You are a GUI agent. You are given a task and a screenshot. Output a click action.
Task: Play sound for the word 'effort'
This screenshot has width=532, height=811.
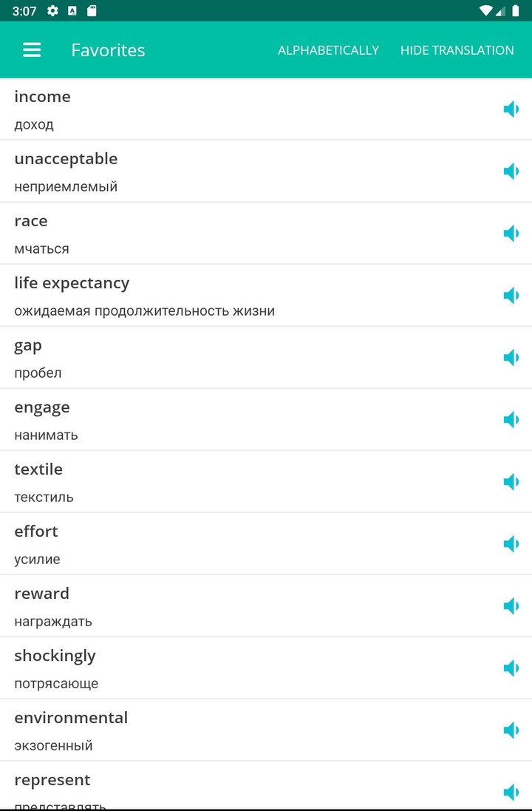511,544
